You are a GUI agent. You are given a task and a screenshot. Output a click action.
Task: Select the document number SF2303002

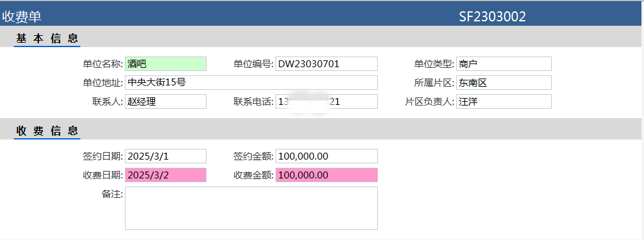click(x=493, y=16)
